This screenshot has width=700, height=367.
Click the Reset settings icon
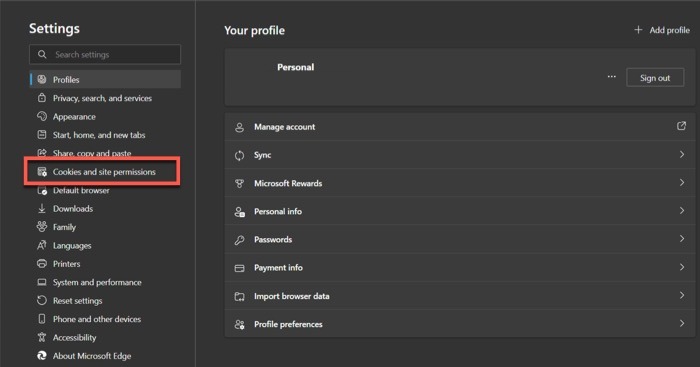point(42,300)
